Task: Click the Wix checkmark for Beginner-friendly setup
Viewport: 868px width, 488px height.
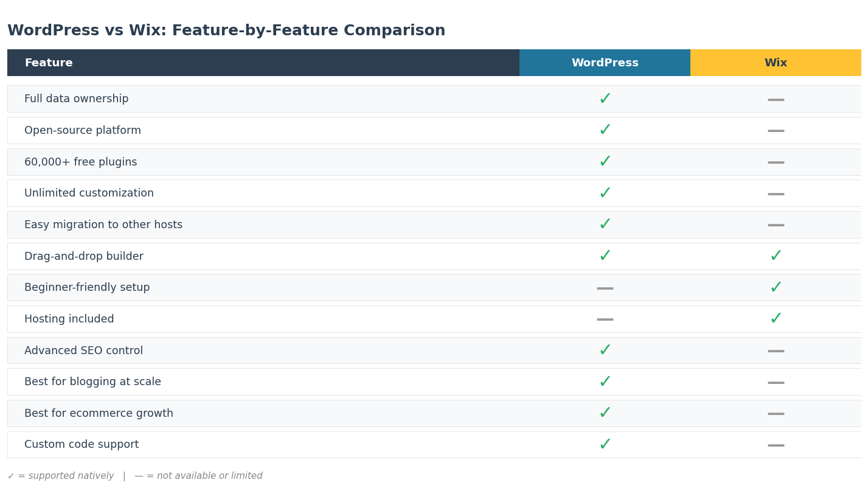Action: pos(776,288)
